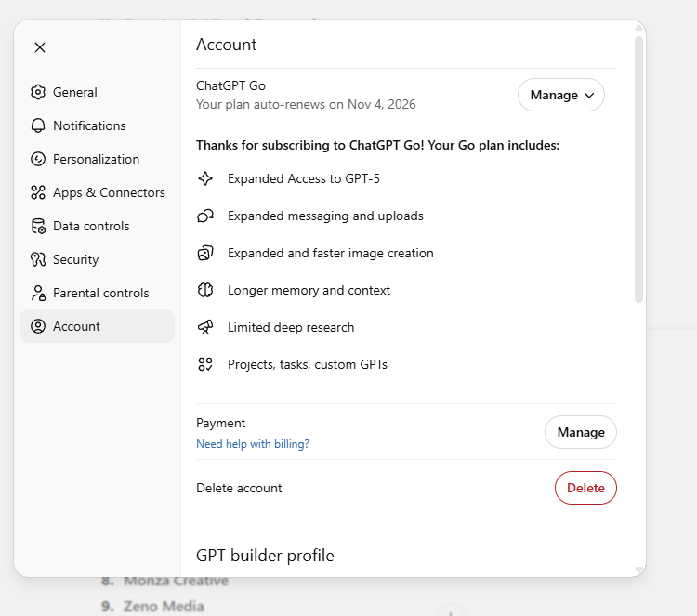Open the Need help with billing link
Screen dimensions: 697x616
click(253, 444)
